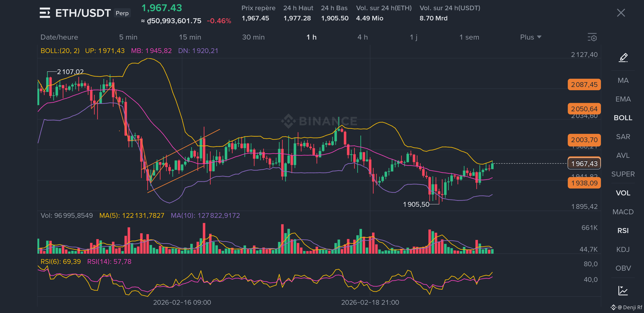Open chart settings icon
Viewport: 644px width, 313px height.
pos(592,37)
